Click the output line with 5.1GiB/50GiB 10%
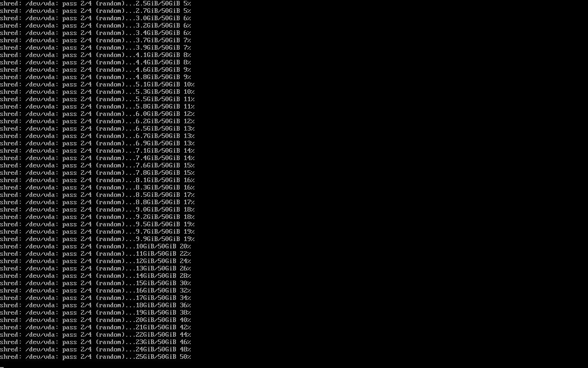Image resolution: width=588 pixels, height=368 pixels. [97, 85]
